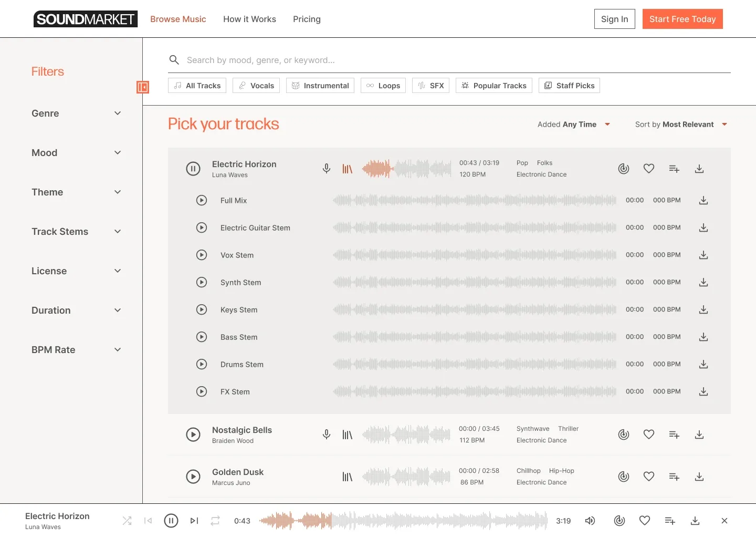The image size is (756, 538).
Task: Click microphone vocals icon on Nostalgic Bells
Action: 327,434
